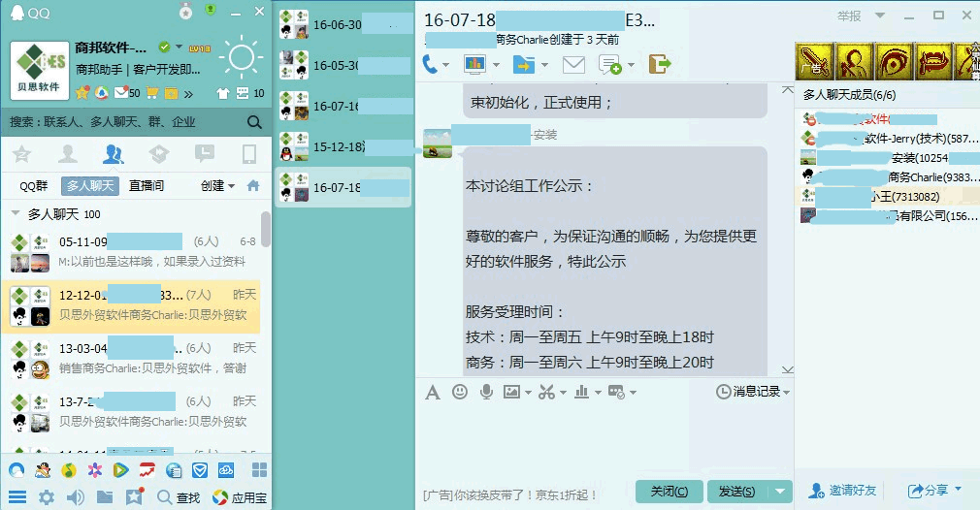Select the 直播间 sub-tab
980x510 pixels.
click(147, 186)
